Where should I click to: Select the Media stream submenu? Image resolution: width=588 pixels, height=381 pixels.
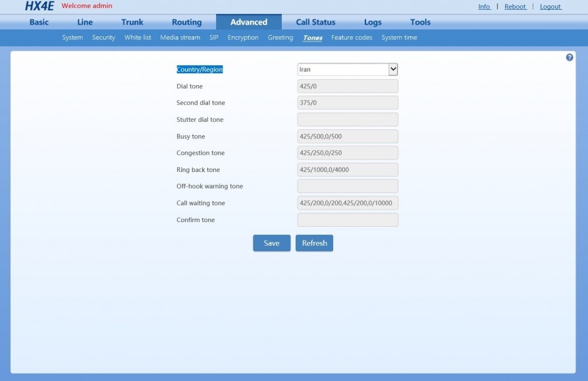pyautogui.click(x=180, y=38)
